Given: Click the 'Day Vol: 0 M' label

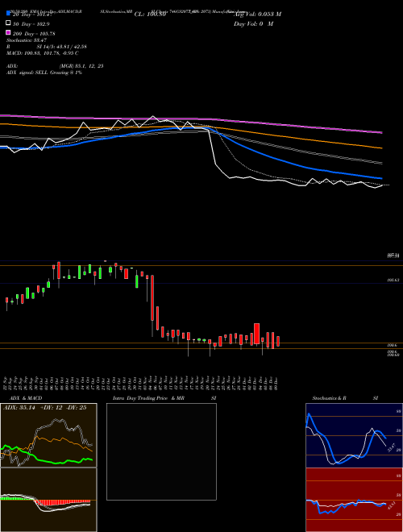Looking at the screenshot, I should point(253,23).
